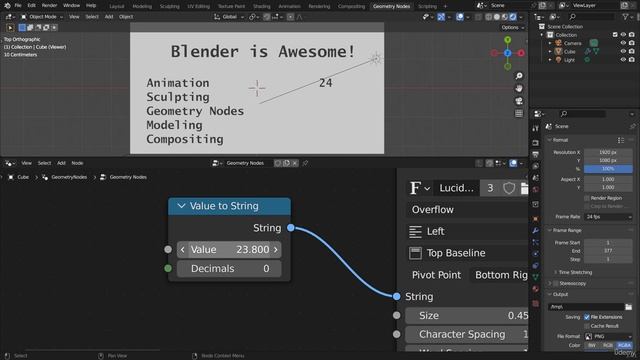Open the File Format PNG dropdown
This screenshot has width=640, height=360.
click(x=608, y=337)
